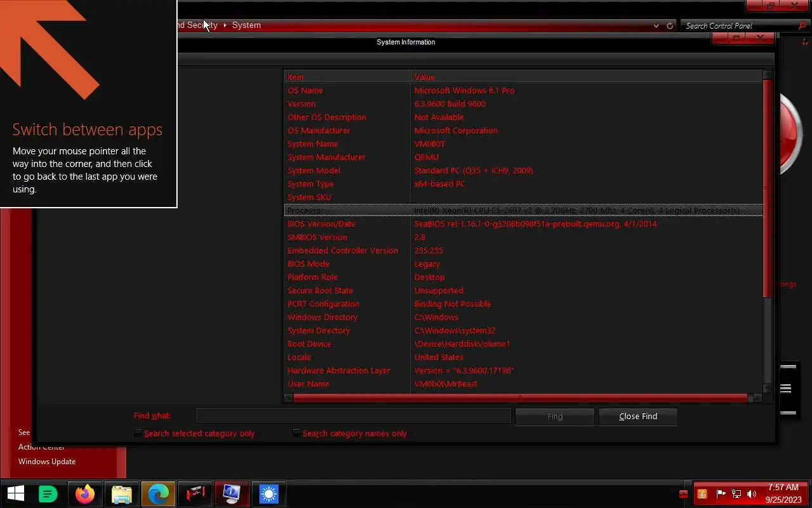The image size is (812, 508).
Task: Launch the green chat app from taskbar
Action: (48, 494)
